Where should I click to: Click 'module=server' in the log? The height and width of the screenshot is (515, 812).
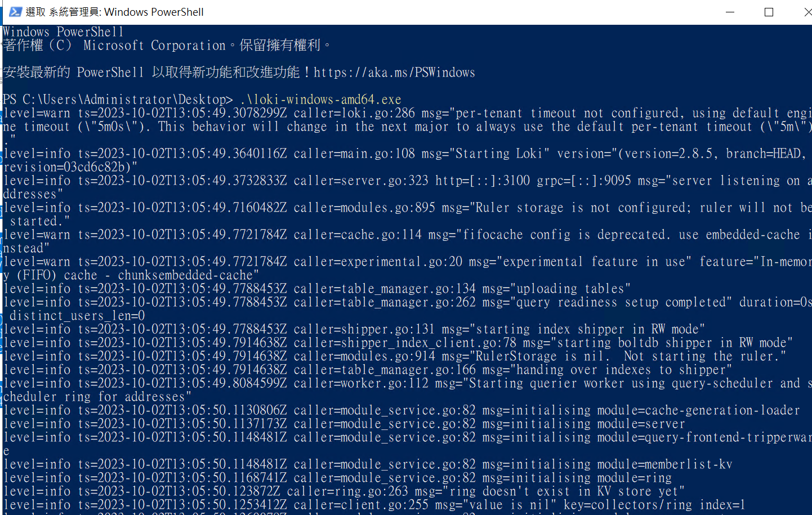(641, 424)
